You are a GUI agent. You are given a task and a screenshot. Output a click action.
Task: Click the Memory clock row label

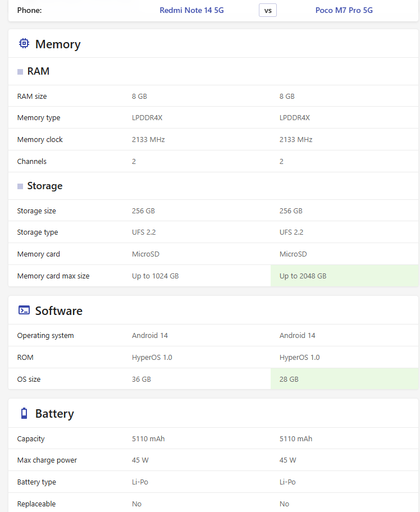pyautogui.click(x=40, y=139)
